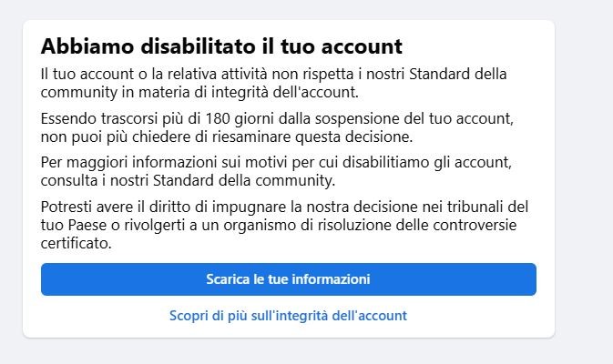Viewport: 613px width, 364px height.
Task: Click the paragraph starting "Il tuo account o la relativa"
Action: [273, 83]
